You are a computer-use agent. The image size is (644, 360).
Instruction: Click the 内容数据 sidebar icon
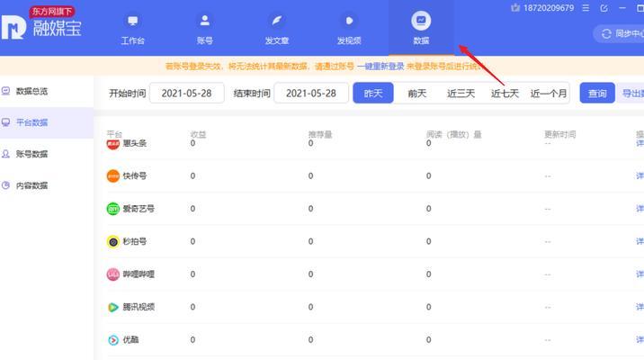(5, 185)
